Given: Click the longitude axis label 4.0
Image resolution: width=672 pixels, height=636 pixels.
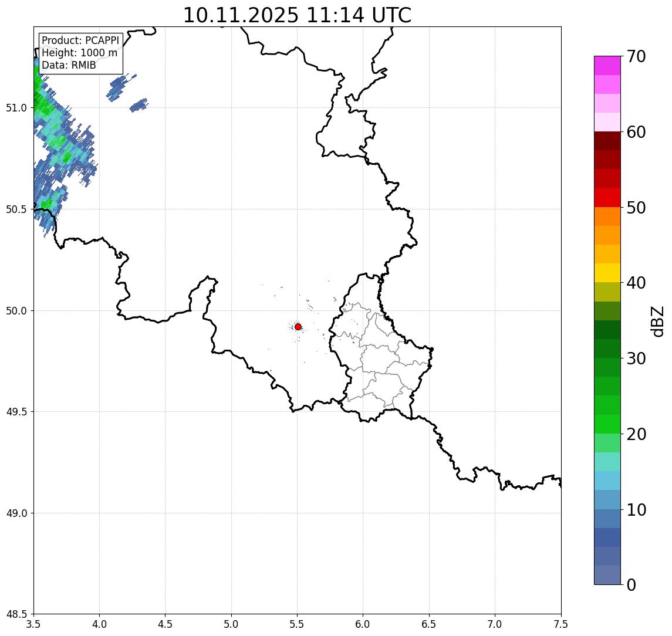Looking at the screenshot, I should pos(99,624).
